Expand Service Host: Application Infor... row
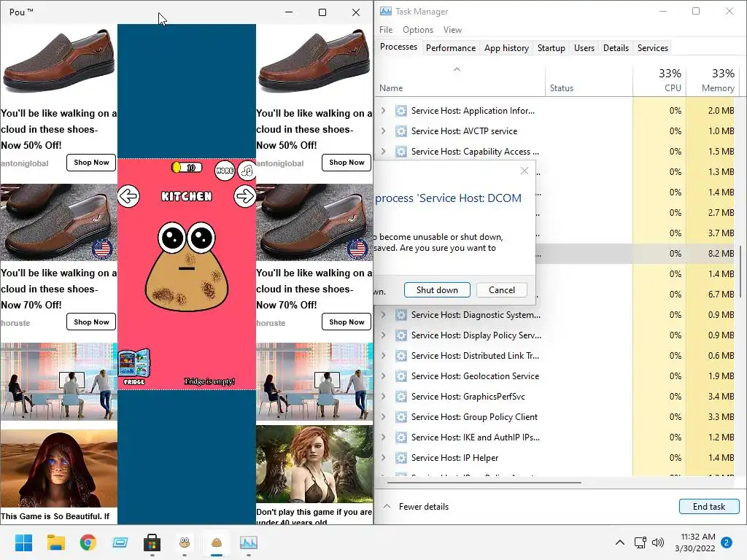The image size is (747, 560). [384, 111]
